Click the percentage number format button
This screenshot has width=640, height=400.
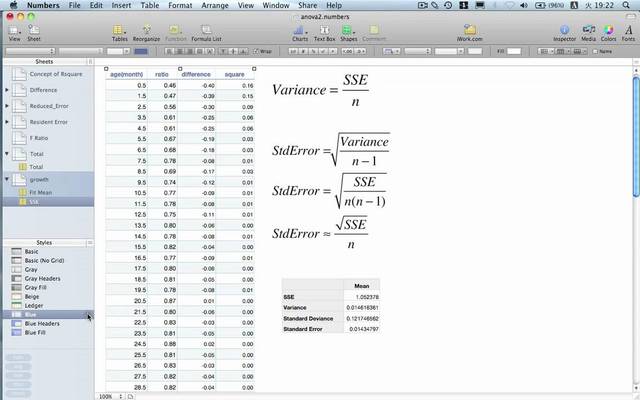pos(313,51)
